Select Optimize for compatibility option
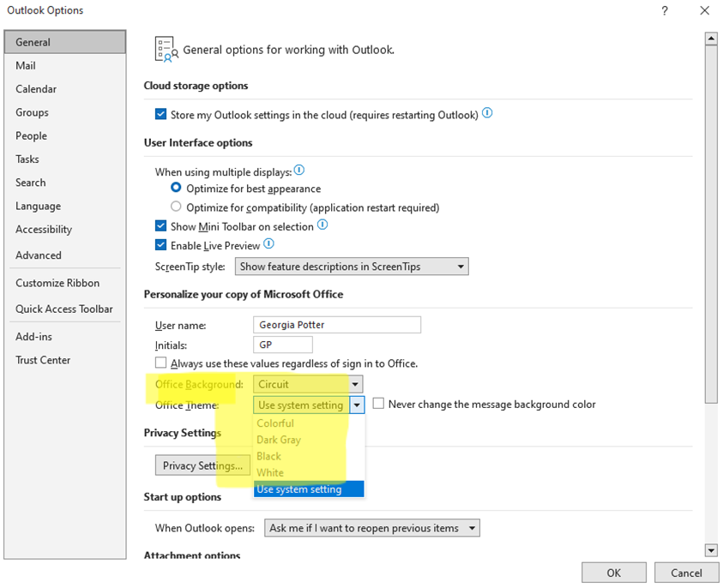723x588 pixels. point(176,207)
